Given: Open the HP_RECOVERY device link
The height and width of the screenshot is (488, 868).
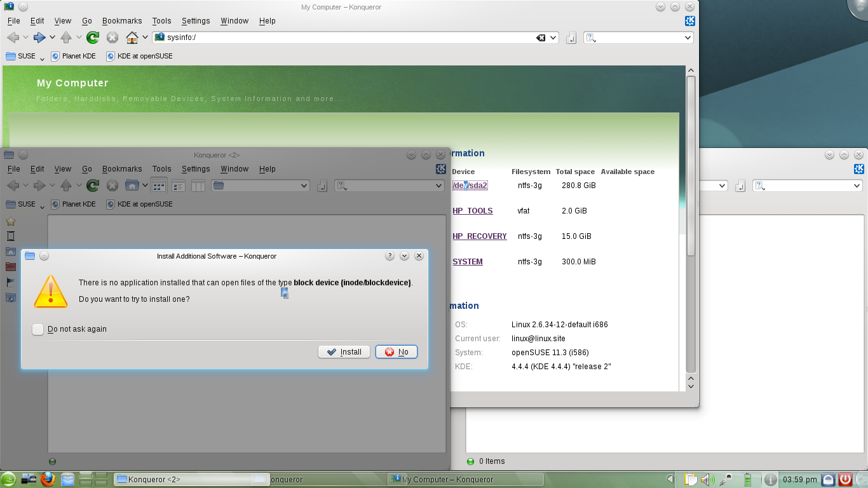Looking at the screenshot, I should [x=479, y=236].
